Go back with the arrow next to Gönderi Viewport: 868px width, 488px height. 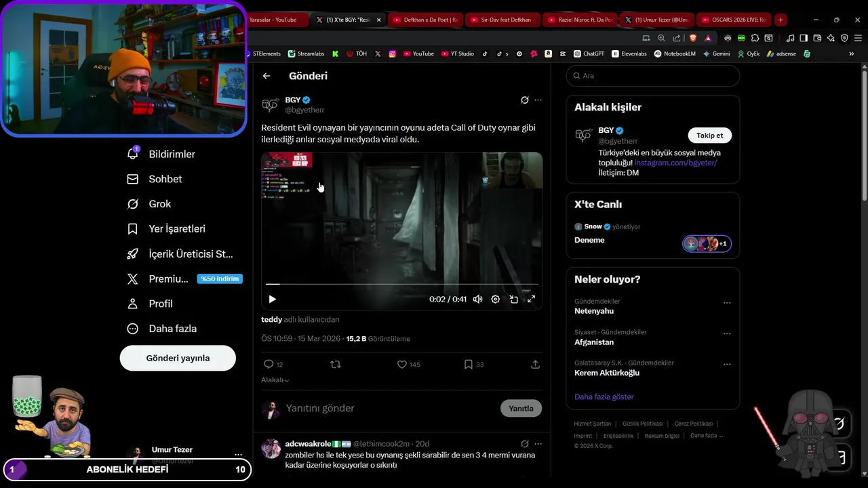[x=267, y=76]
